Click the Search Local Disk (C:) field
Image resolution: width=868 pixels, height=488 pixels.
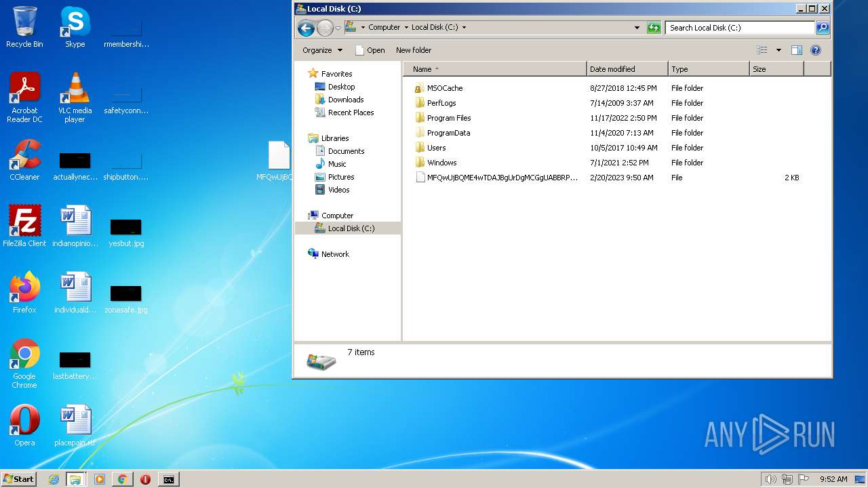[x=740, y=28]
